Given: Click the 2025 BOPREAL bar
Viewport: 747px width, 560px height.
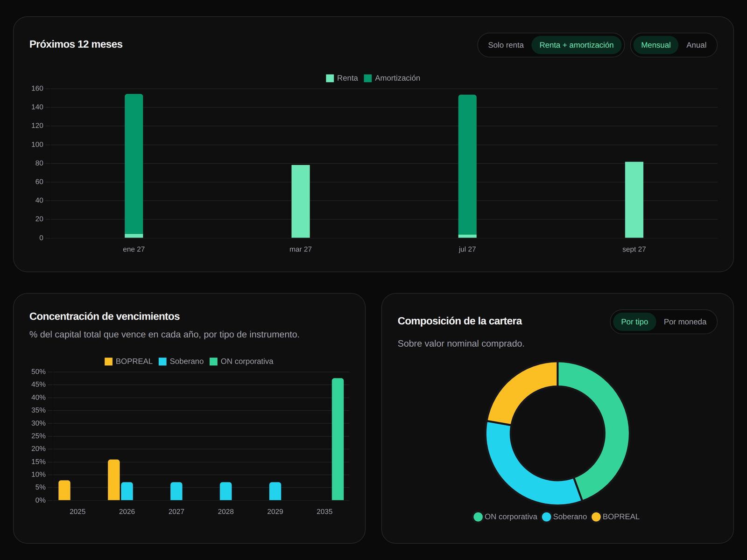Looking at the screenshot, I should (64, 490).
